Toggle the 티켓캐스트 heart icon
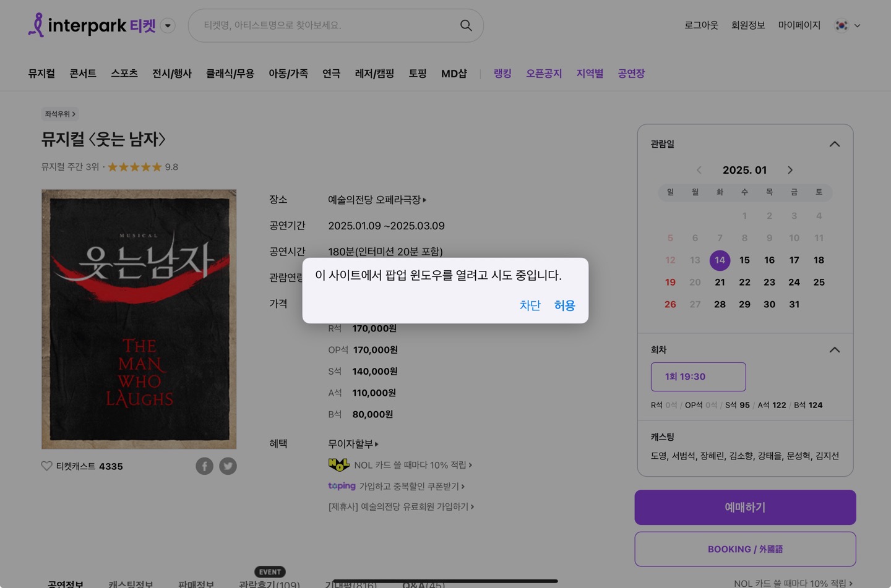The width and height of the screenshot is (891, 588). tap(46, 466)
